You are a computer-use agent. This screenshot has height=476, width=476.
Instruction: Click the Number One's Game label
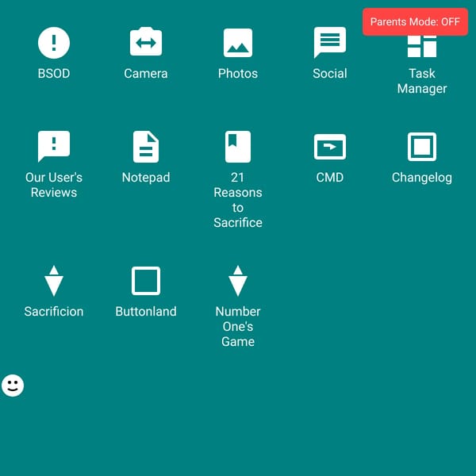point(238,327)
